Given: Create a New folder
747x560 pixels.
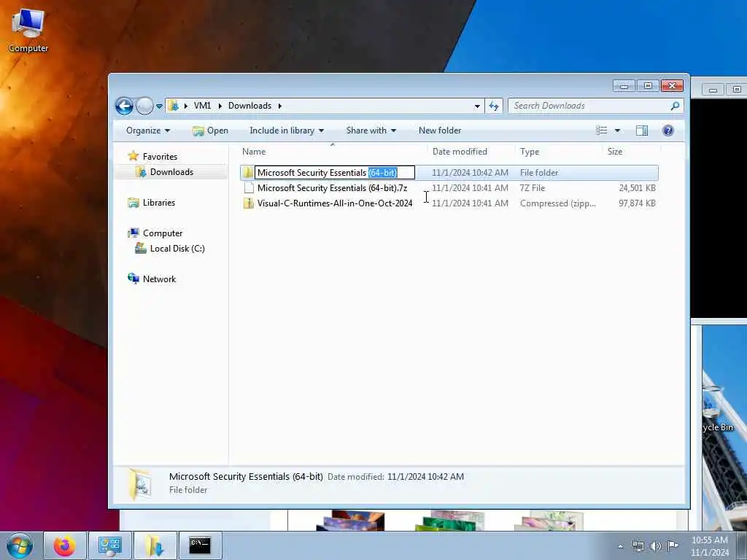Looking at the screenshot, I should click(440, 131).
